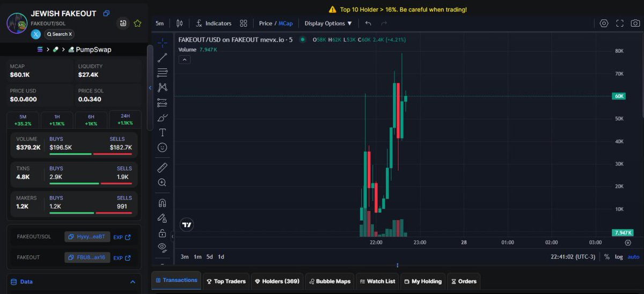The height and width of the screenshot is (294, 644).
Task: Collapse the Data section chevron
Action: (x=133, y=282)
